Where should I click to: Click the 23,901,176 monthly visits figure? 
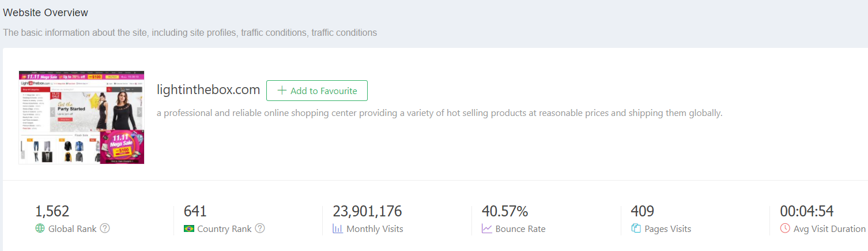click(x=367, y=211)
